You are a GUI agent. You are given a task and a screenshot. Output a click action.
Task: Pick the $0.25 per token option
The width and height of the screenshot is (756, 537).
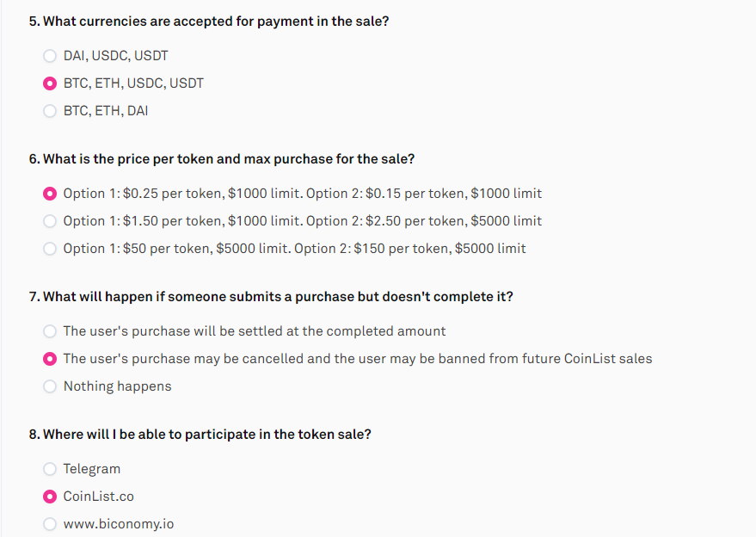[x=50, y=194]
